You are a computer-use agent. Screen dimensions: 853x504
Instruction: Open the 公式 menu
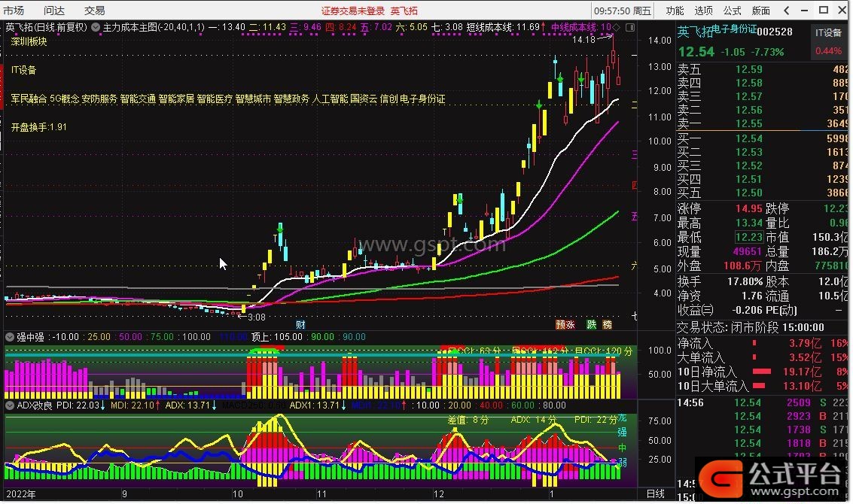coord(733,11)
